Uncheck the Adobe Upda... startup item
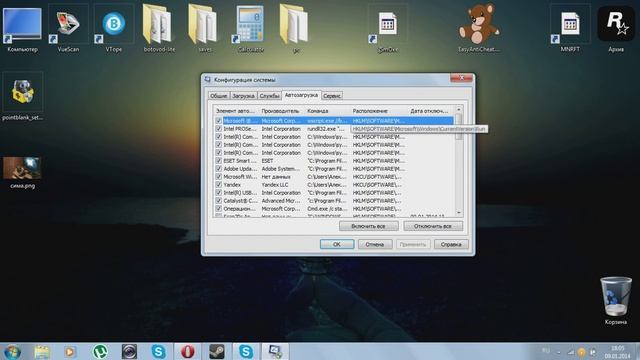 (218, 169)
